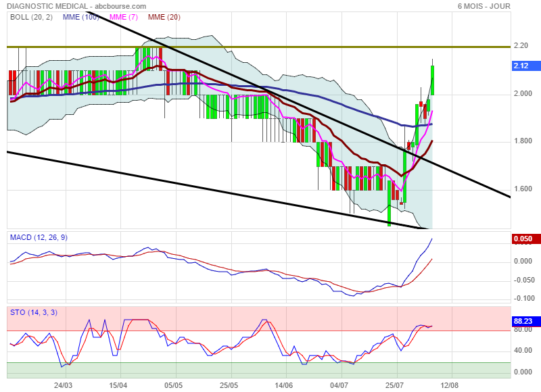Select the MME (20) legend label

pyautogui.click(x=164, y=18)
